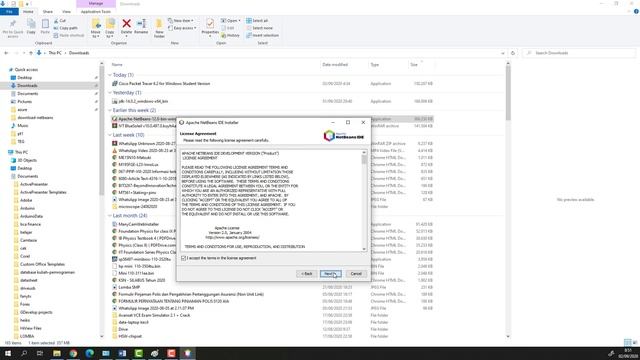Click Next in the NetBeans installer

[330, 274]
